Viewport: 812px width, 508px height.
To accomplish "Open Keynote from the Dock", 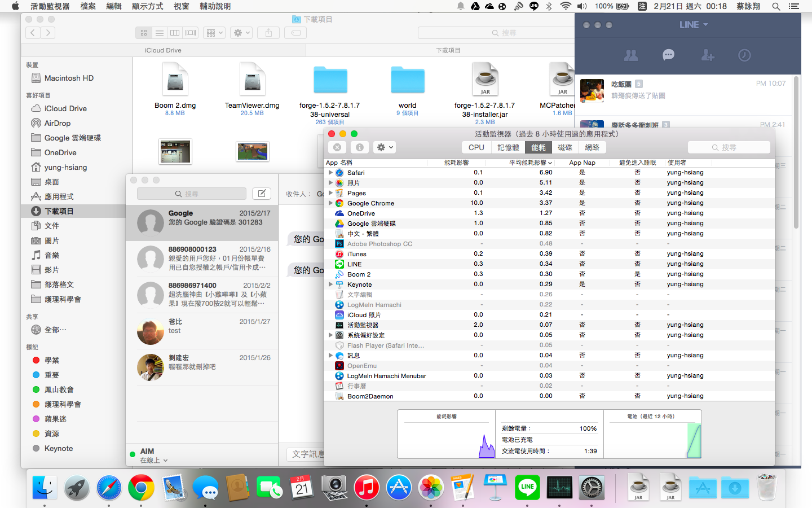I will click(x=495, y=487).
